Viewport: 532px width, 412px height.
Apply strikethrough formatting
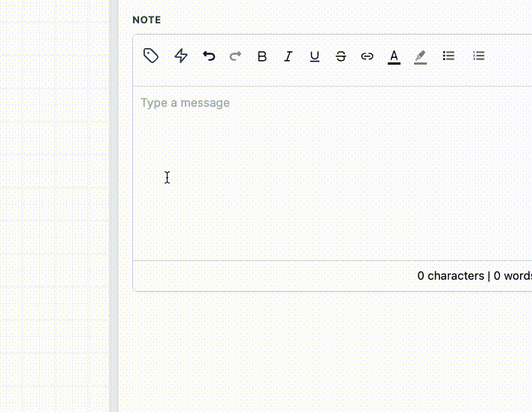pos(341,56)
